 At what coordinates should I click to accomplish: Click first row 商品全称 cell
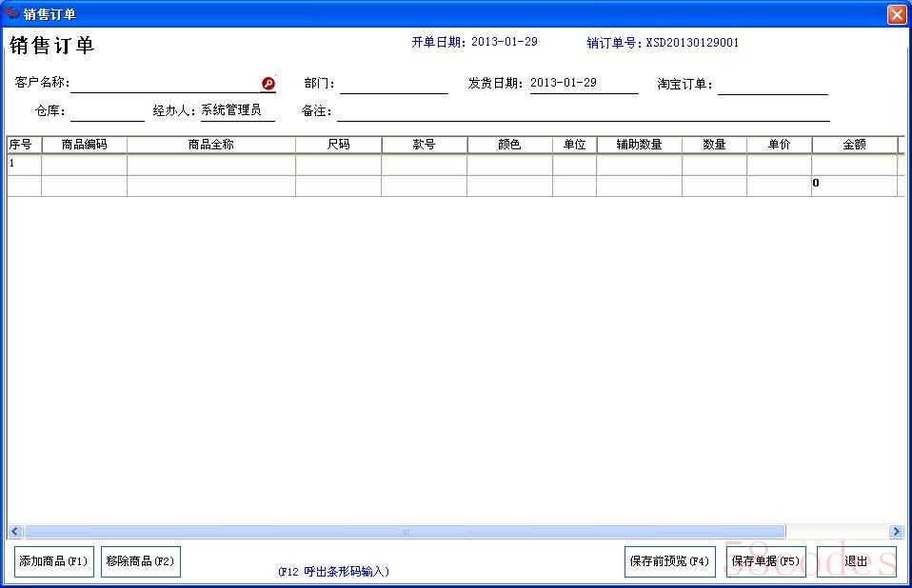pos(210,165)
